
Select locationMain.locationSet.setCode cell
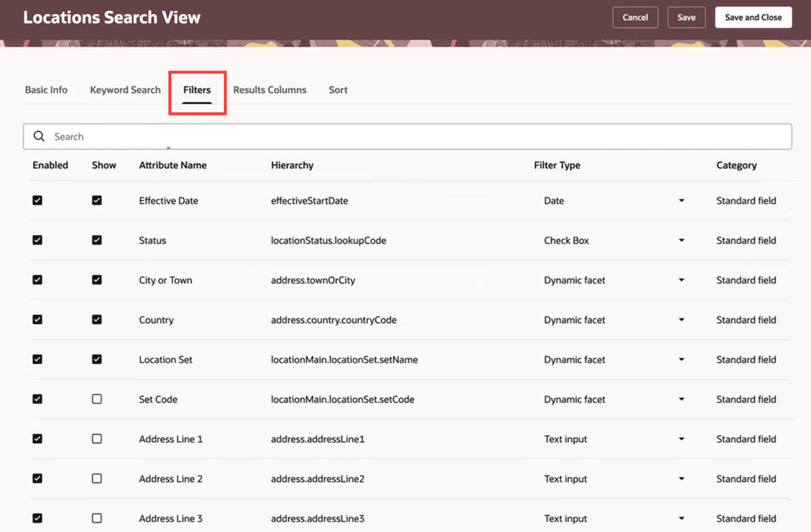342,399
